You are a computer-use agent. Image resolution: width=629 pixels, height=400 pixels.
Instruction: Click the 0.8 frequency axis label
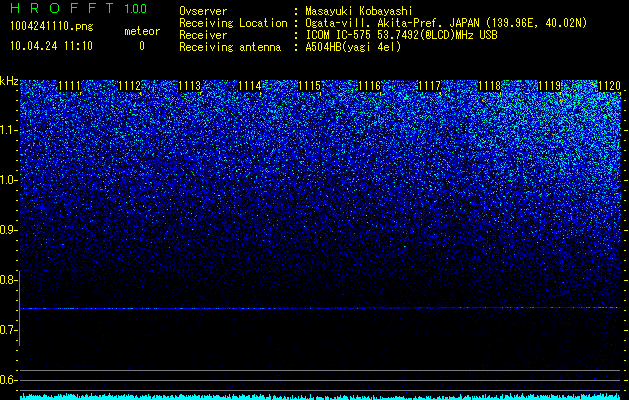pyautogui.click(x=8, y=280)
